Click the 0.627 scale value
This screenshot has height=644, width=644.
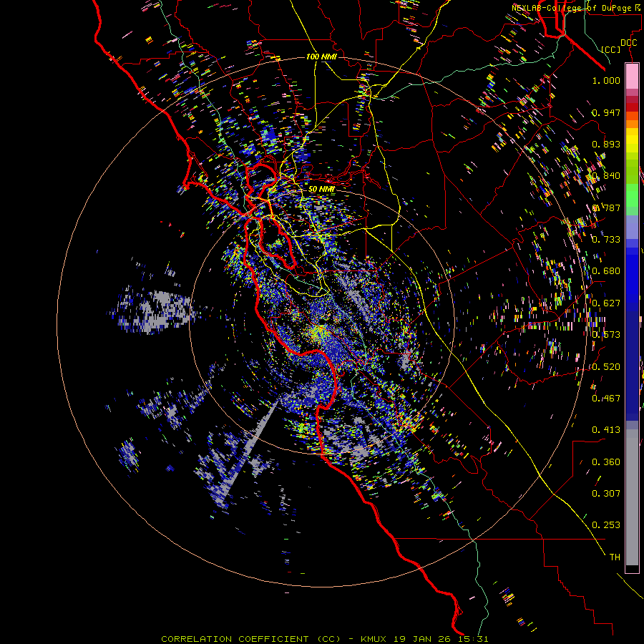point(606,303)
